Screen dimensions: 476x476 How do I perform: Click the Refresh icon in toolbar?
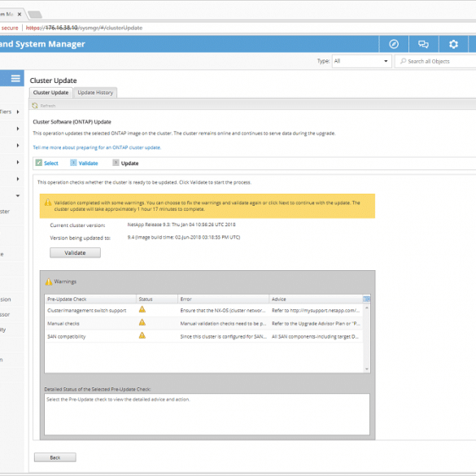[x=35, y=105]
